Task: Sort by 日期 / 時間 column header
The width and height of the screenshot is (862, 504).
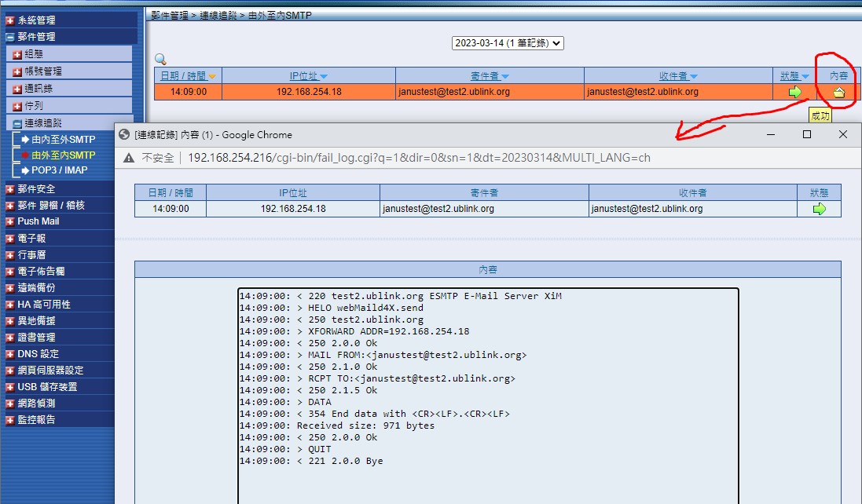Action: point(183,75)
